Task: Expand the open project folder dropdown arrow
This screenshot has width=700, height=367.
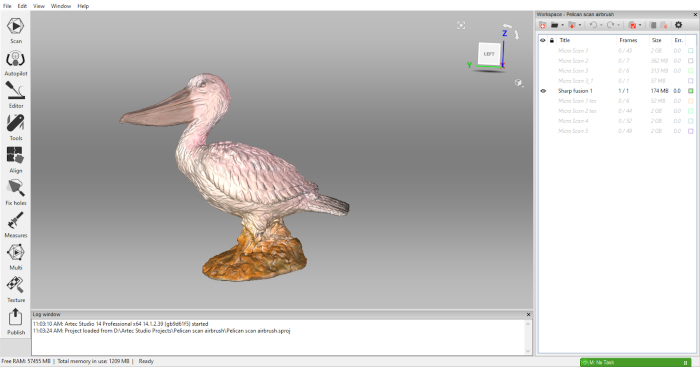Action: [x=562, y=25]
